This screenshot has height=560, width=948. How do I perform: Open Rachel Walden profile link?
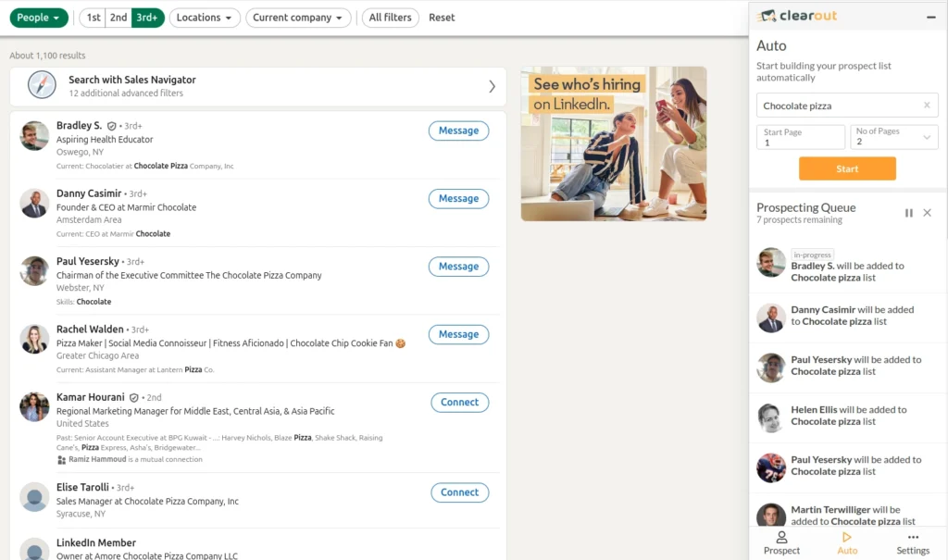tap(90, 329)
